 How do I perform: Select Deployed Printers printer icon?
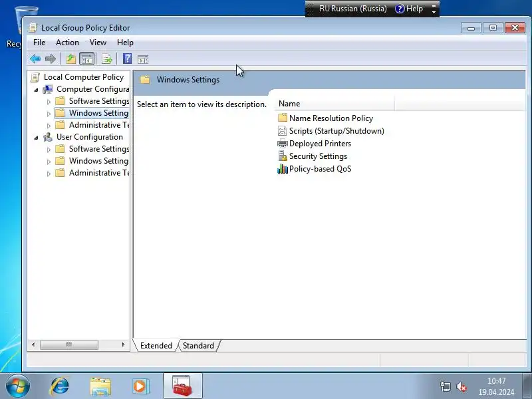[x=282, y=144]
